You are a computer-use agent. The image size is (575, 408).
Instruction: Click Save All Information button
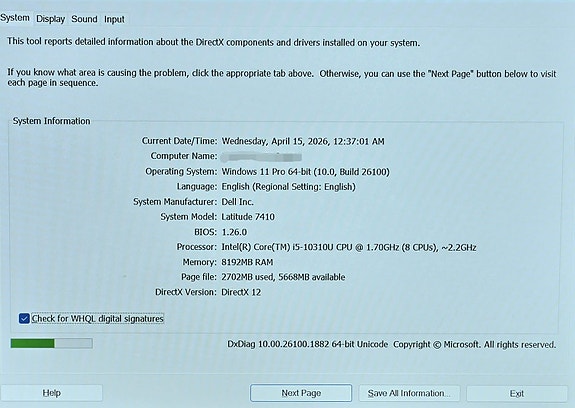[x=409, y=393]
